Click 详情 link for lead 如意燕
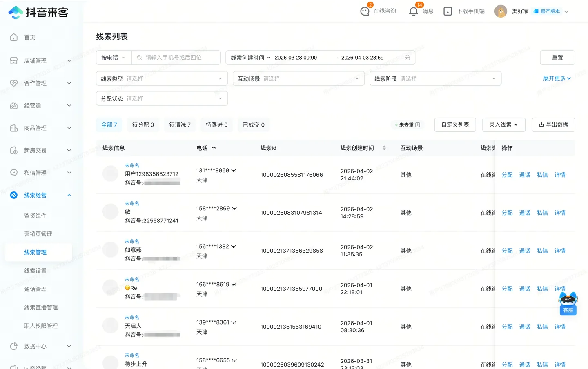Screen dimensions: 588x369 [560, 251]
